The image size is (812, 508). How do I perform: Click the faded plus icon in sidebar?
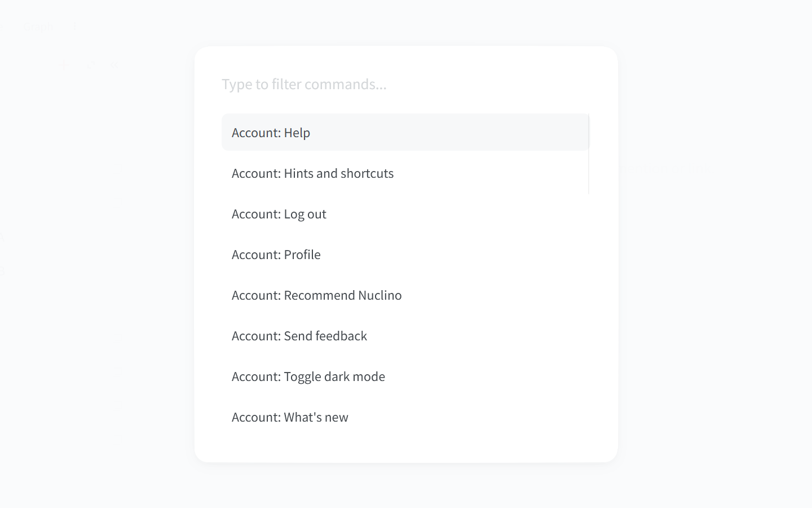tap(63, 65)
